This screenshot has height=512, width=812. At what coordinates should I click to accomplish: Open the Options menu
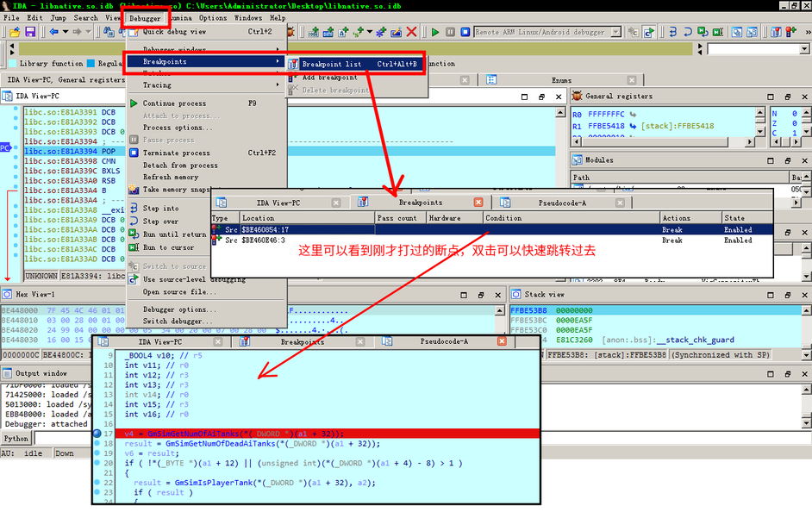[213, 17]
